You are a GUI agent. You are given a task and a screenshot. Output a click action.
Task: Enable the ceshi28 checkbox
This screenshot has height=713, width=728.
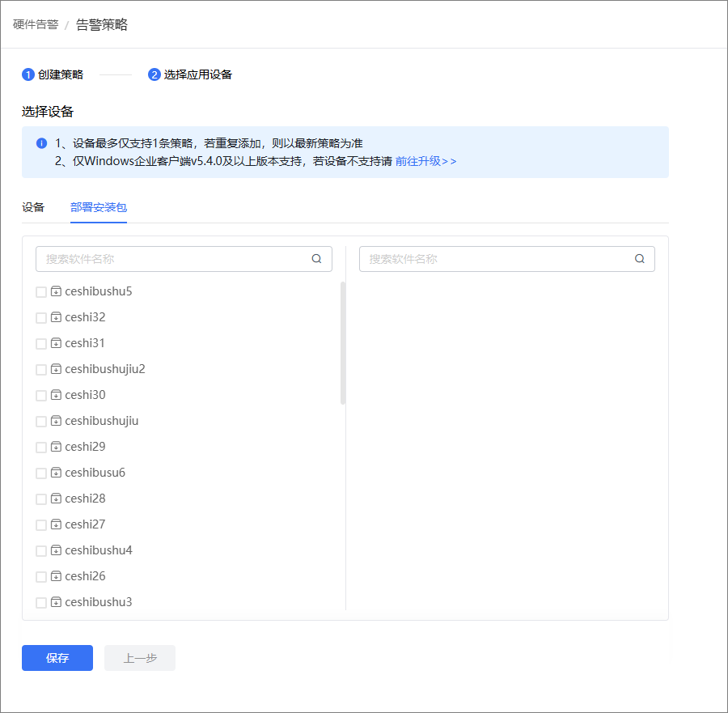(41, 499)
